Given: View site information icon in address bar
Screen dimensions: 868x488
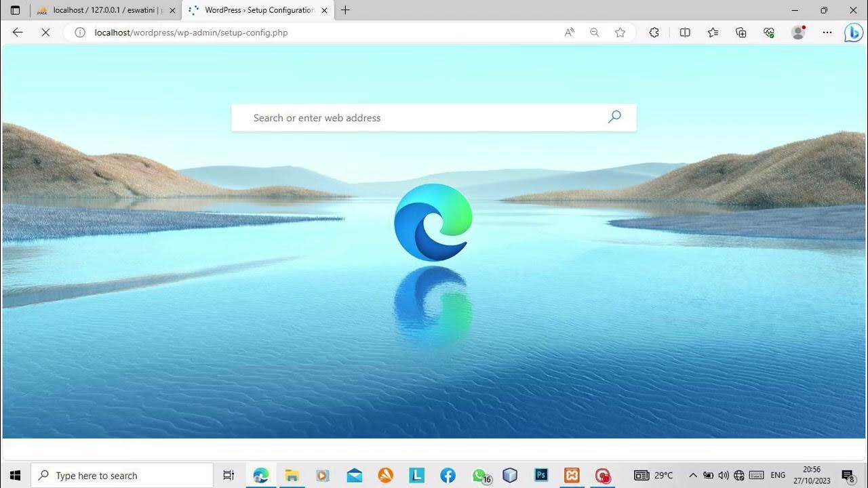Looking at the screenshot, I should coord(80,33).
